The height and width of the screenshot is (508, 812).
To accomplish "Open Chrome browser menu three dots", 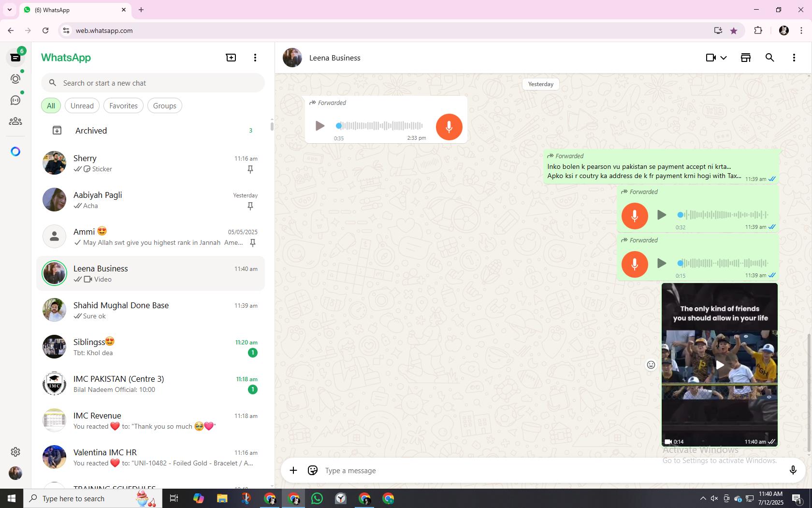I will pyautogui.click(x=801, y=30).
